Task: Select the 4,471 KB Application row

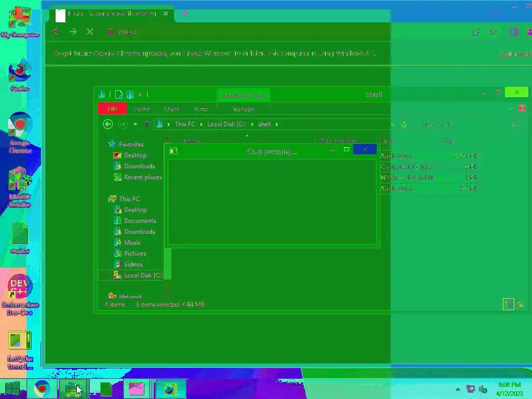Action: click(428, 156)
